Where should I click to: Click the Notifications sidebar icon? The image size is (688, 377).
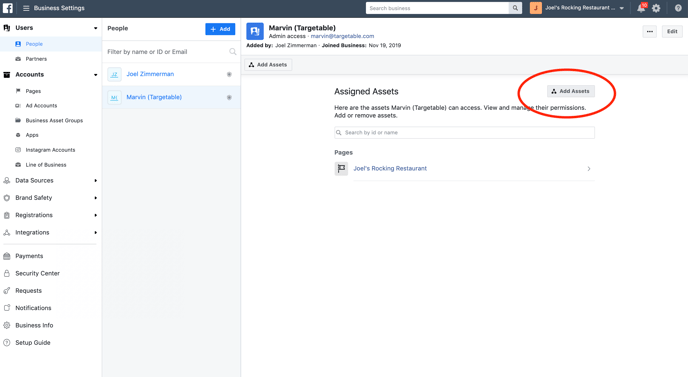click(x=7, y=308)
